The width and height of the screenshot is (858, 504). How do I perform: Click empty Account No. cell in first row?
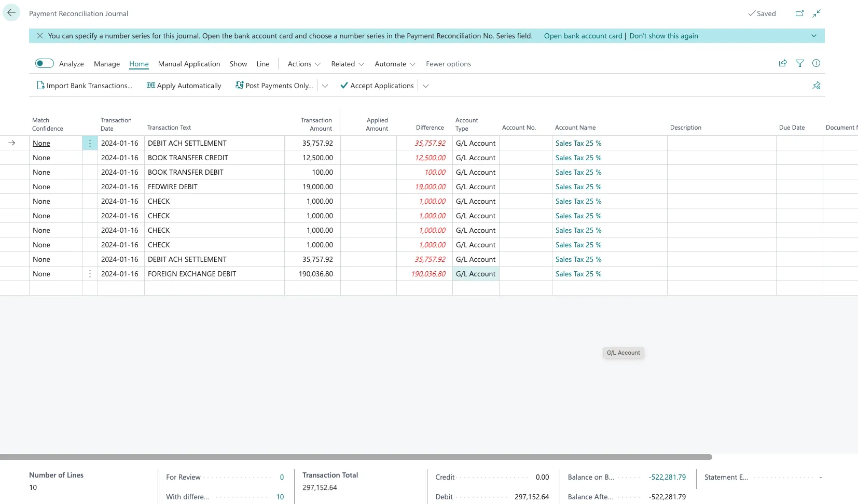[525, 143]
